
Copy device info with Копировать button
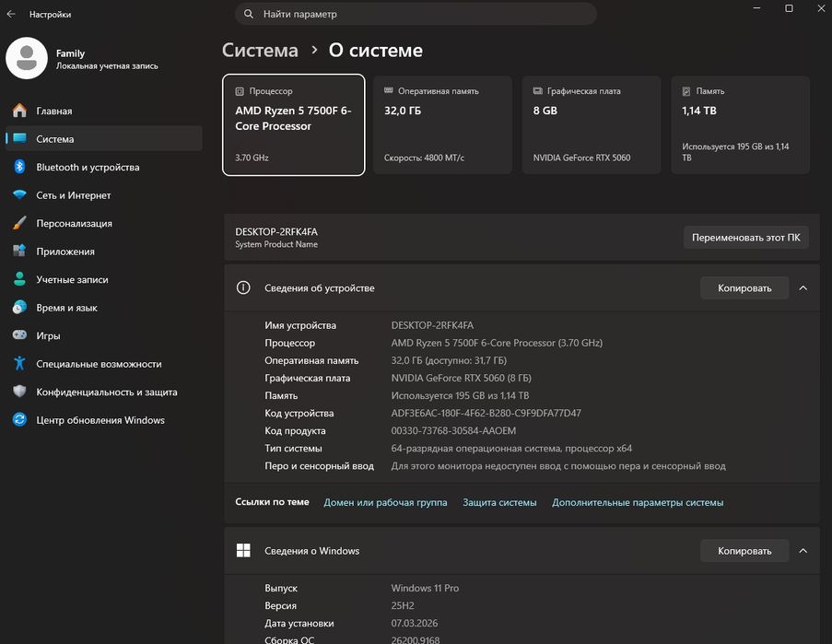coord(744,288)
